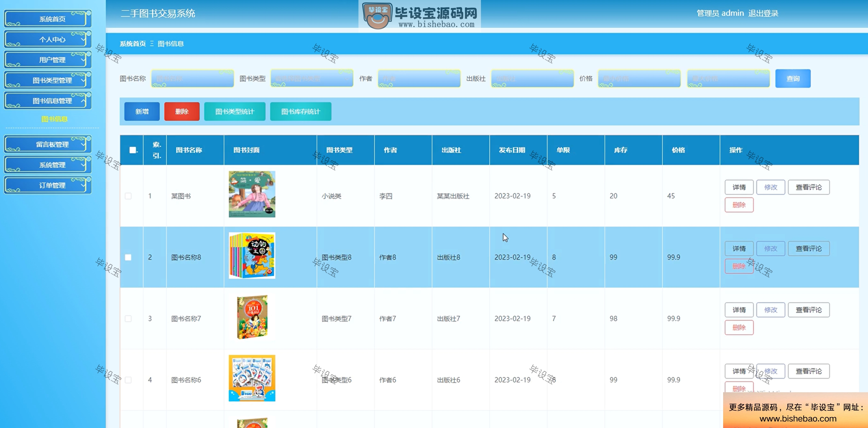Toggle the select-all header checkbox
868x428 pixels.
coord(133,150)
